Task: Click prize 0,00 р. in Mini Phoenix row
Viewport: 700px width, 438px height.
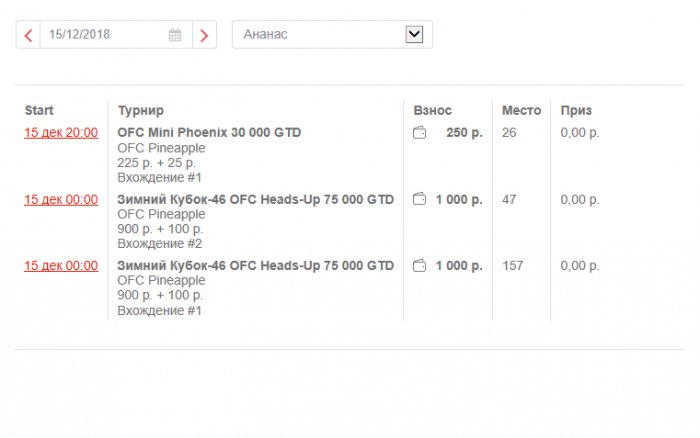Action: click(x=580, y=133)
